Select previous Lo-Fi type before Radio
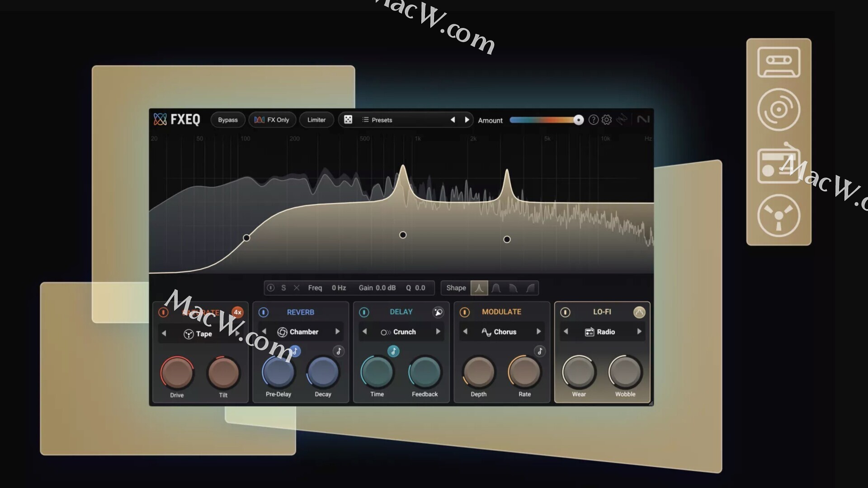Image resolution: width=868 pixels, height=488 pixels. pyautogui.click(x=566, y=332)
